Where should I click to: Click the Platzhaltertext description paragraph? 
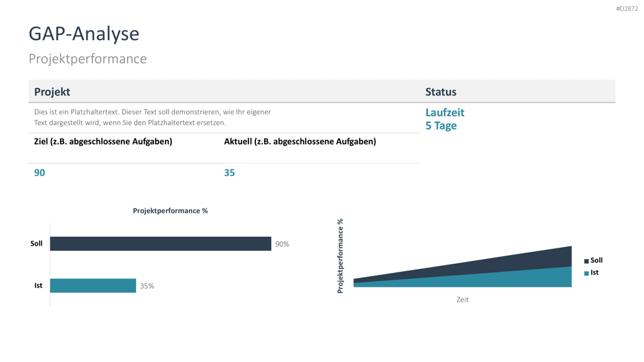pyautogui.click(x=152, y=118)
